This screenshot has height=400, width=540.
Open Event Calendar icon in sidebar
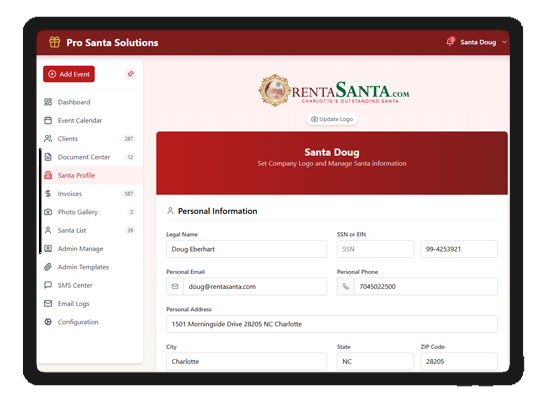(48, 120)
